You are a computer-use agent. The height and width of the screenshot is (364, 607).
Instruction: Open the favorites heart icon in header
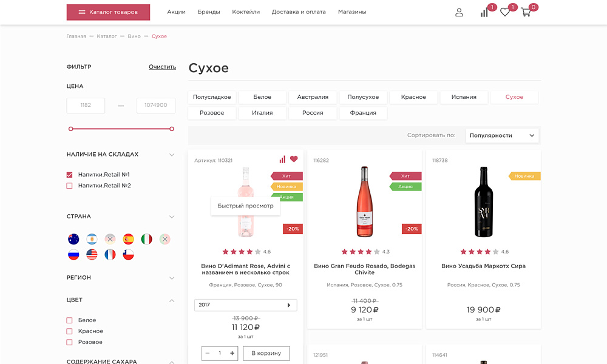coord(505,12)
